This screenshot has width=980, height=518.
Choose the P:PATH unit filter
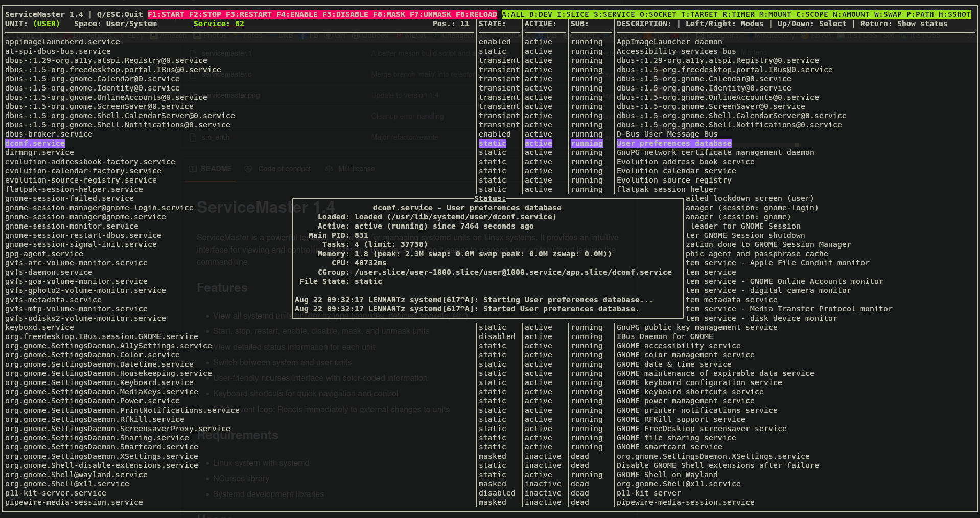(x=920, y=14)
